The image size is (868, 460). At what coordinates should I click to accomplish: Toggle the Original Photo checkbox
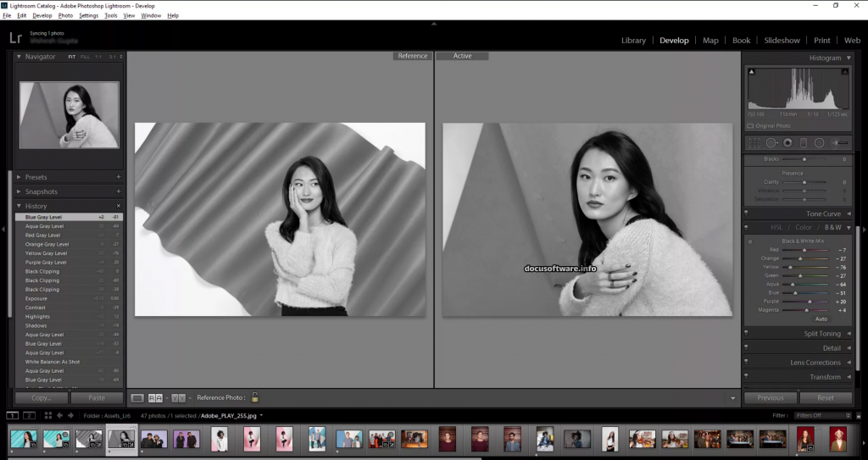750,125
